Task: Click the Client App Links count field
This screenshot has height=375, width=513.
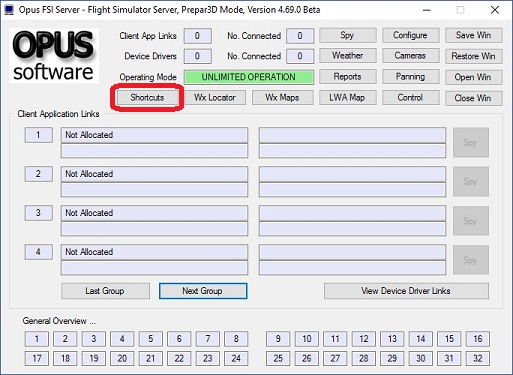Action: tap(197, 36)
